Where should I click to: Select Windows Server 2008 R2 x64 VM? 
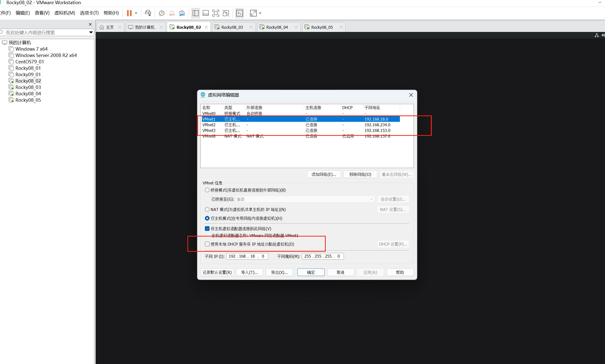click(46, 55)
